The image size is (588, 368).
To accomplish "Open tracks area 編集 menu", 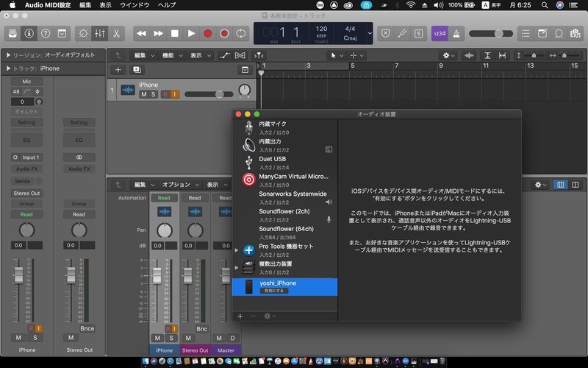I will click(143, 56).
